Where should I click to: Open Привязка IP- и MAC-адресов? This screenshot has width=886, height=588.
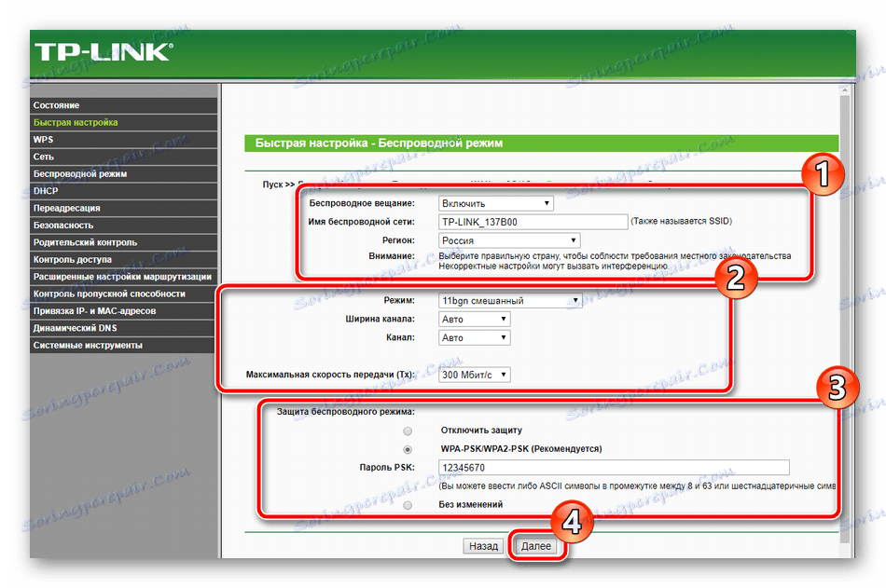click(x=123, y=310)
